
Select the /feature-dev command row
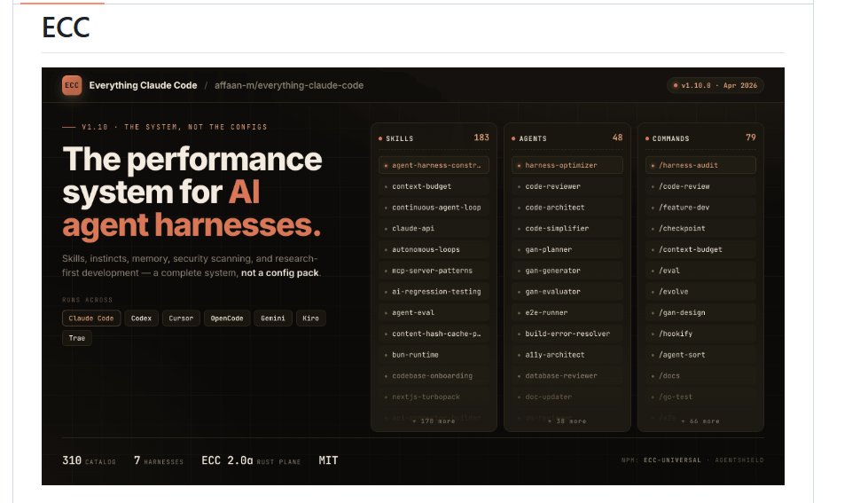pyautogui.click(x=700, y=208)
